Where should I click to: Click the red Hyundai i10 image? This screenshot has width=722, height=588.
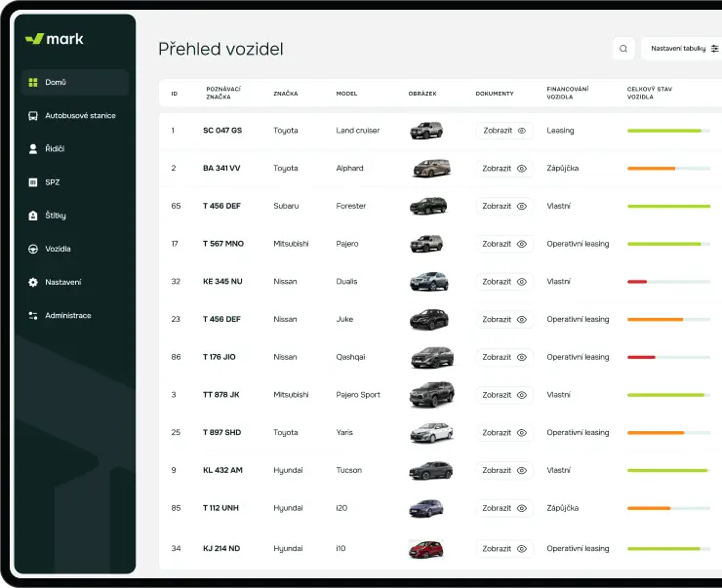[x=426, y=549]
